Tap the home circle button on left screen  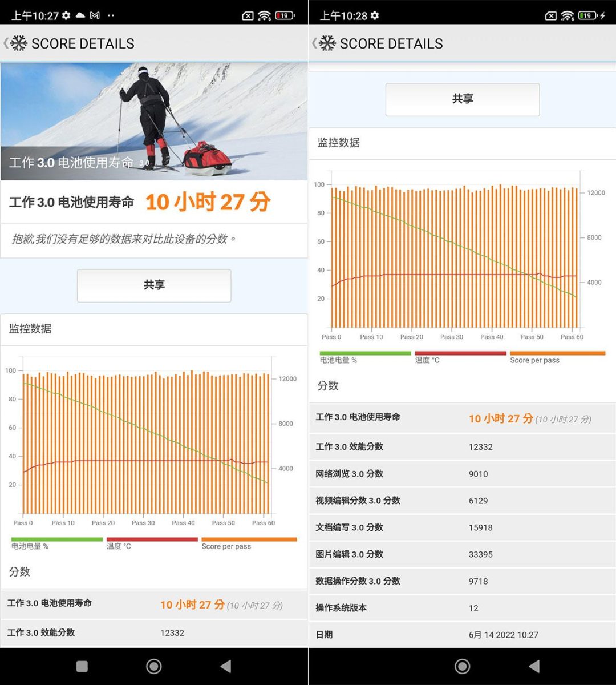coord(154,666)
